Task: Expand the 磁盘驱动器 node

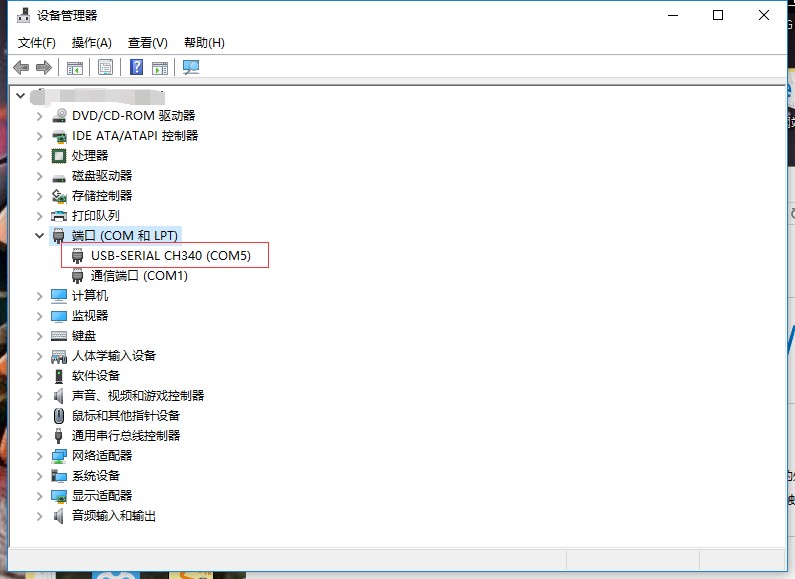Action: coord(40,176)
